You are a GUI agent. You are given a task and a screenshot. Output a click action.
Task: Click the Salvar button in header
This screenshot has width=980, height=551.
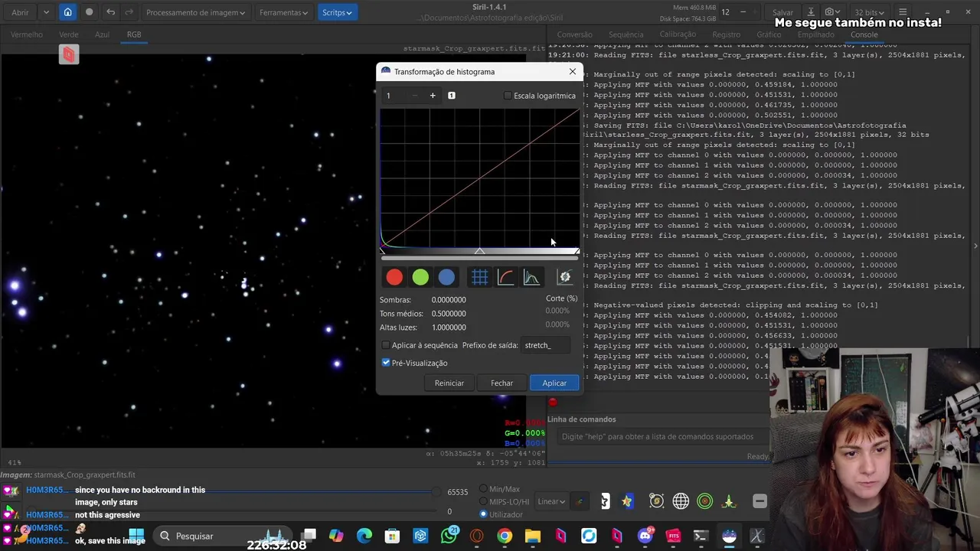pyautogui.click(x=782, y=12)
